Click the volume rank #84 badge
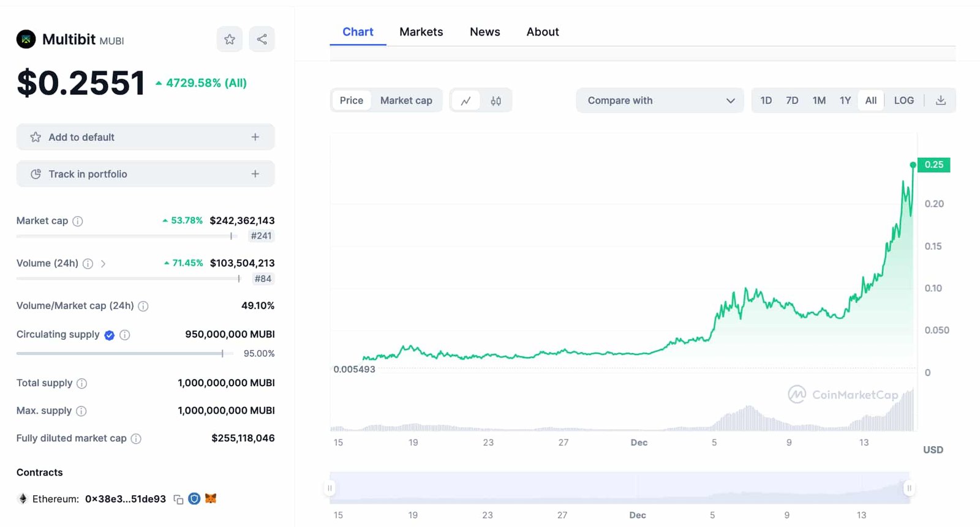This screenshot has height=527, width=980. pyautogui.click(x=263, y=279)
